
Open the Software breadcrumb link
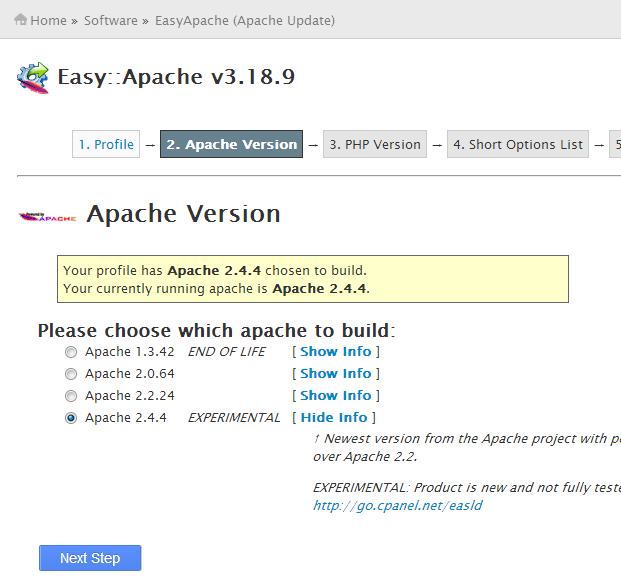coord(110,21)
